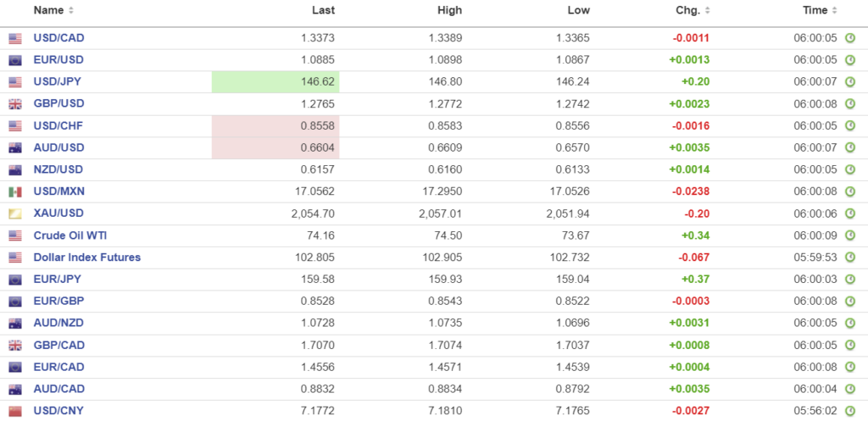Click the Mexico flag icon beside USD/MXN

tap(15, 191)
